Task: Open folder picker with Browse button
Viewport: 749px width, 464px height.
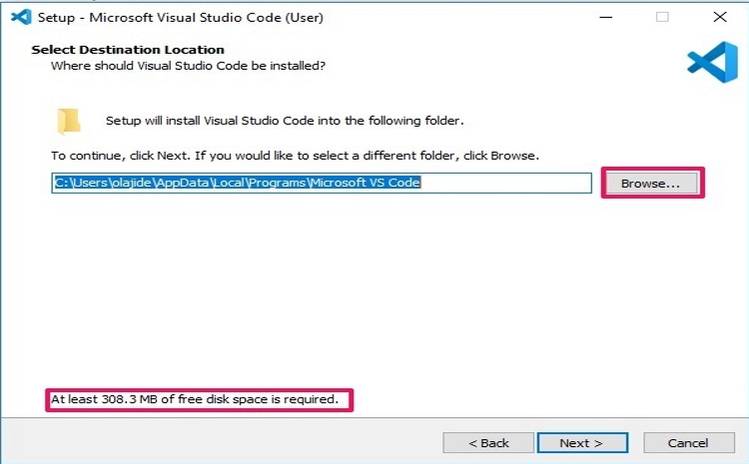Action: tap(651, 184)
